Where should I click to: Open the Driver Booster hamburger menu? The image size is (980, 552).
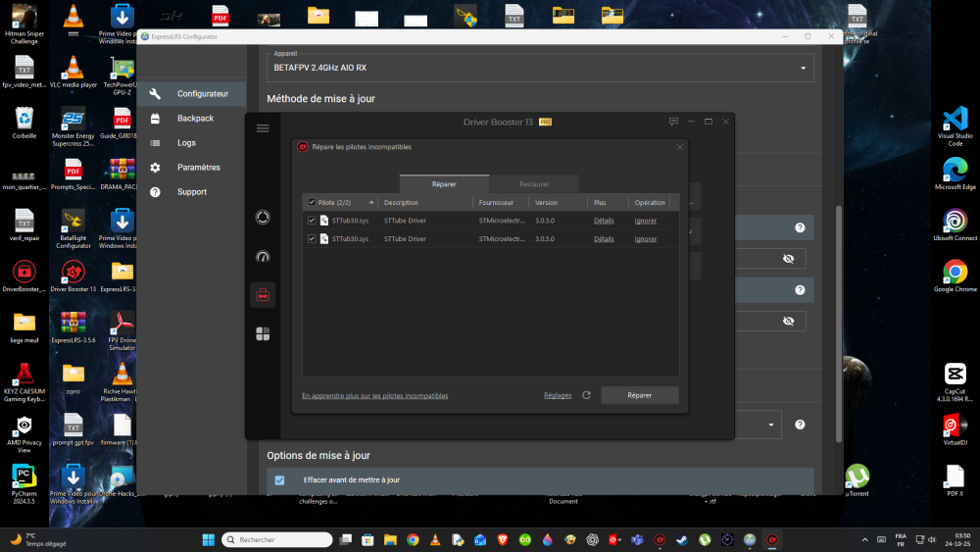(263, 128)
